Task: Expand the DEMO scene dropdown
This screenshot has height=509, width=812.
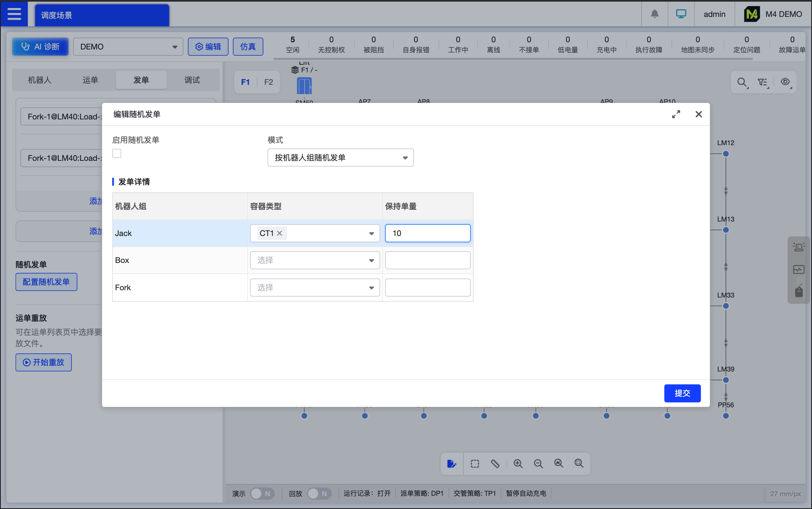Action: 128,47
